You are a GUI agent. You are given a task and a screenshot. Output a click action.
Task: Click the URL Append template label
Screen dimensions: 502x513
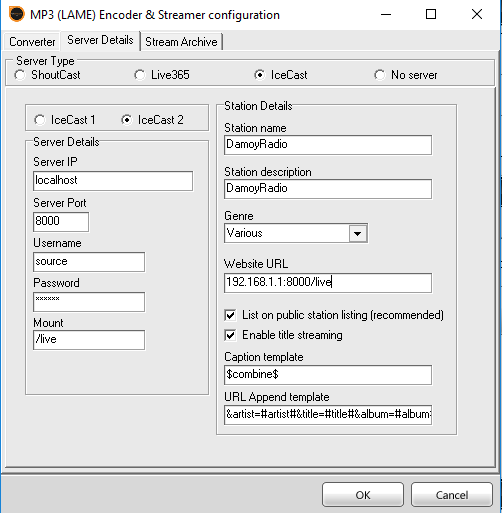(277, 397)
